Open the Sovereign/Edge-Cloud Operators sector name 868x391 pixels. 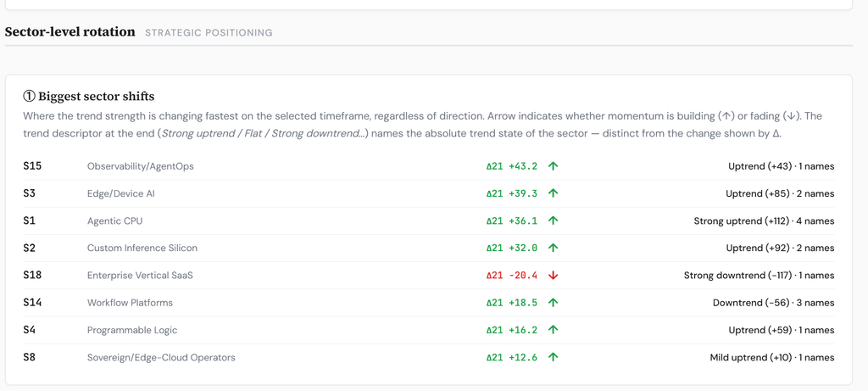click(x=161, y=357)
